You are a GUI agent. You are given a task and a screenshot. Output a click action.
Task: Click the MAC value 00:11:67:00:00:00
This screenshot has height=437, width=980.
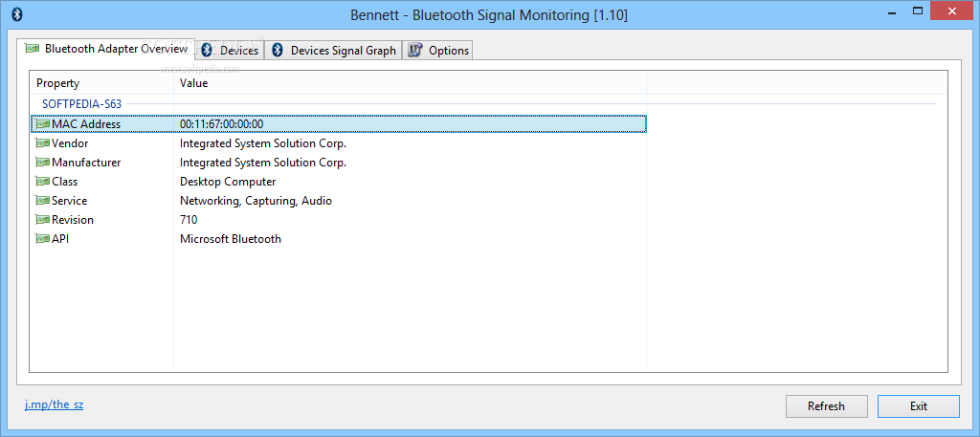[x=221, y=124]
